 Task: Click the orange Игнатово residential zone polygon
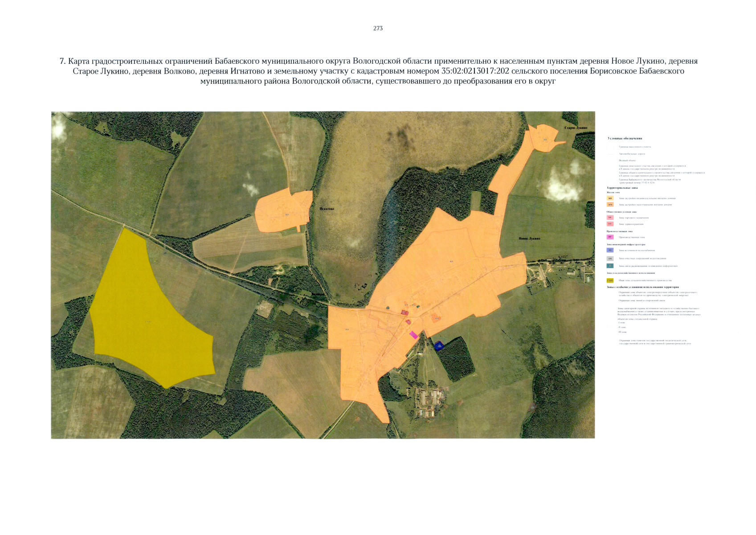[x=282, y=212]
